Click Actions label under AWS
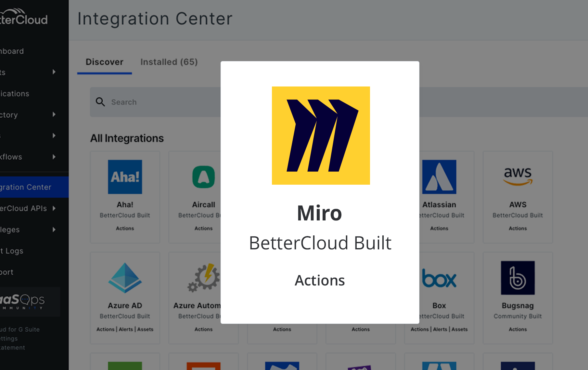Screen dimensions: 588x370 [x=518, y=229]
